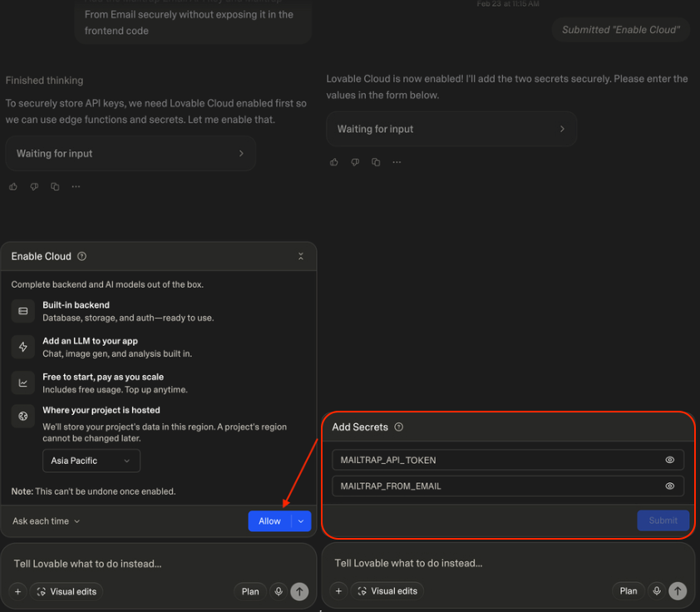This screenshot has height=612, width=700.
Task: Send message in right chat box
Action: coord(678,591)
